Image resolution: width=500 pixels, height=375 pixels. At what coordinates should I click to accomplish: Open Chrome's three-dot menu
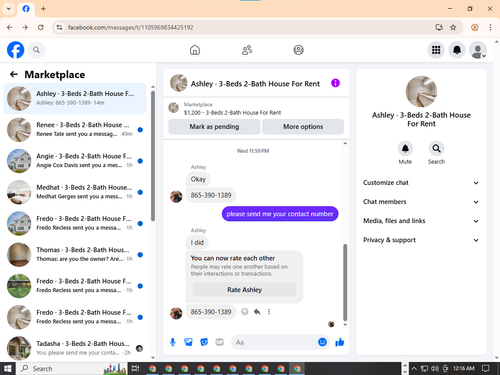pyautogui.click(x=490, y=27)
